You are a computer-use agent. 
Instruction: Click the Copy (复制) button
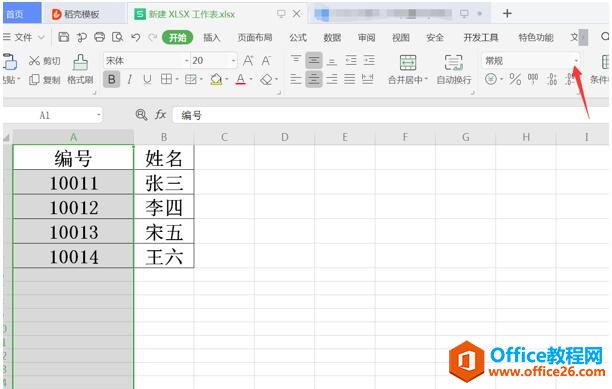(44, 80)
